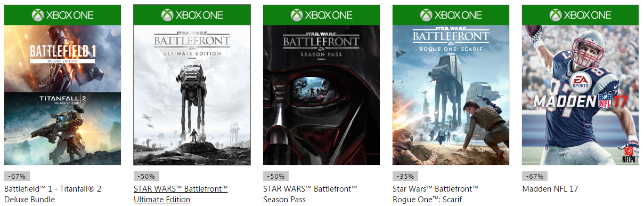Open Madden NFL 17 cover image

[580, 95]
